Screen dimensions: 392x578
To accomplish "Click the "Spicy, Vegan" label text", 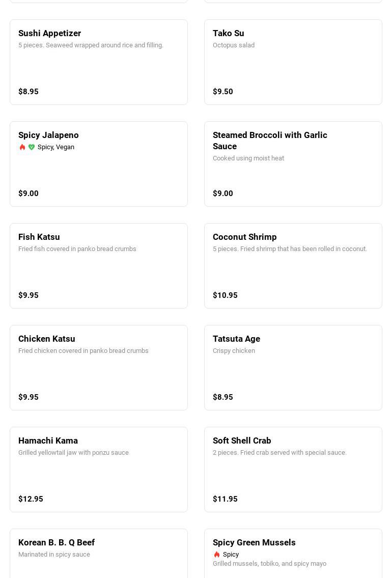I will click(56, 147).
